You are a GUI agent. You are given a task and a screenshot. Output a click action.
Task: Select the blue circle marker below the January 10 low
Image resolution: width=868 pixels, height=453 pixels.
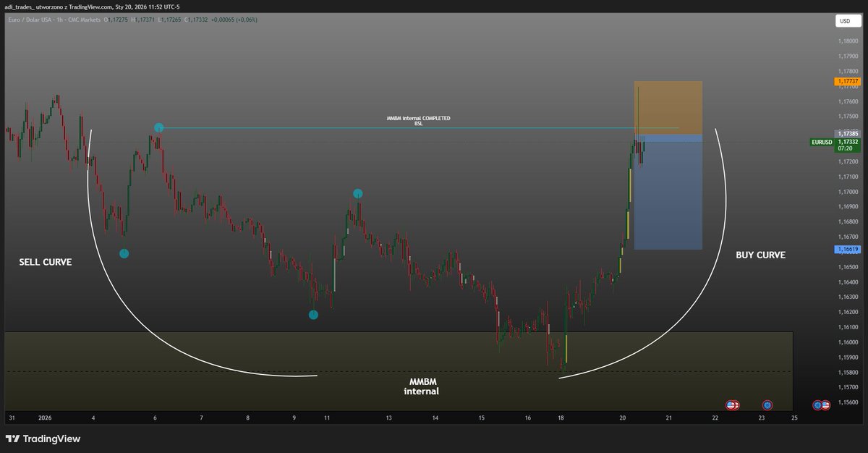pos(313,315)
